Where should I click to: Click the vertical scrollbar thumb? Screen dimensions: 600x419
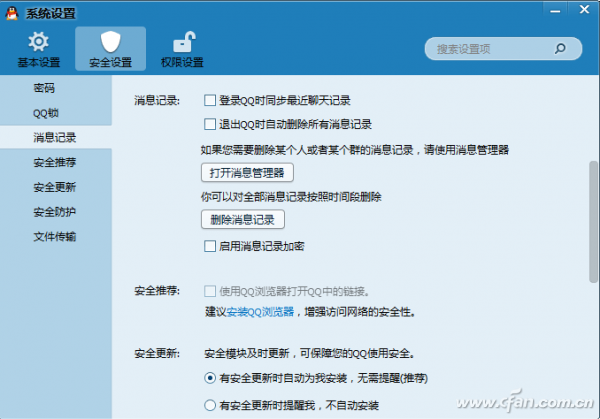click(593, 222)
